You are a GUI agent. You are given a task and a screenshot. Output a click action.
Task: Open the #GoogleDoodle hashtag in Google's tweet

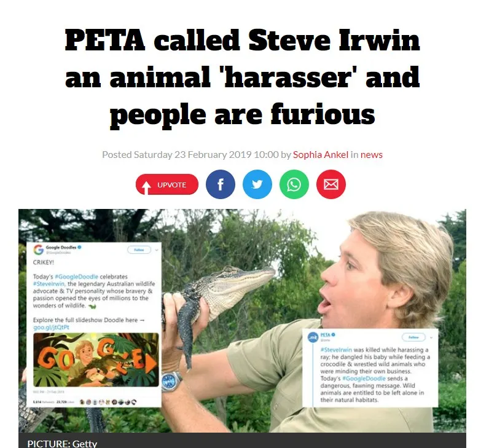click(x=76, y=277)
